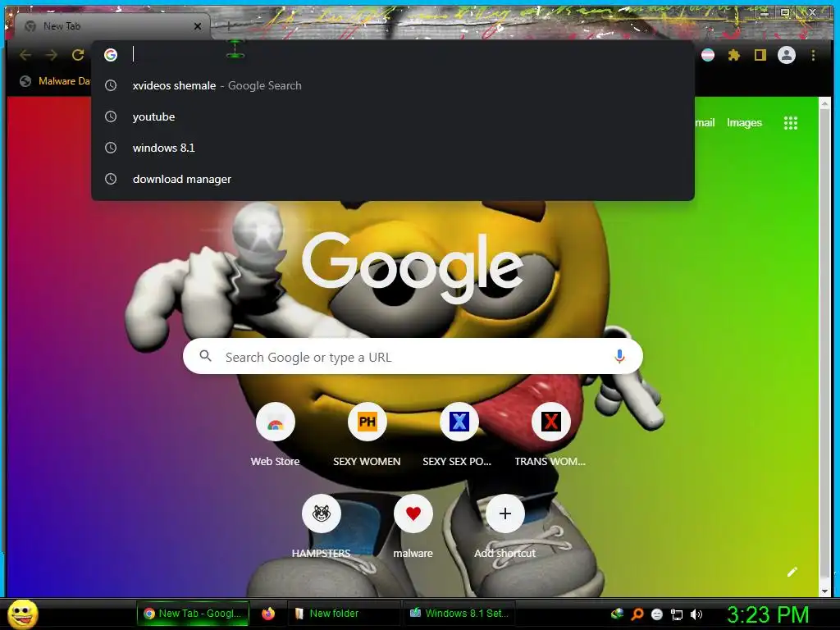This screenshot has width=840, height=630.
Task: Open the Malware bookmark
Action: click(55, 81)
